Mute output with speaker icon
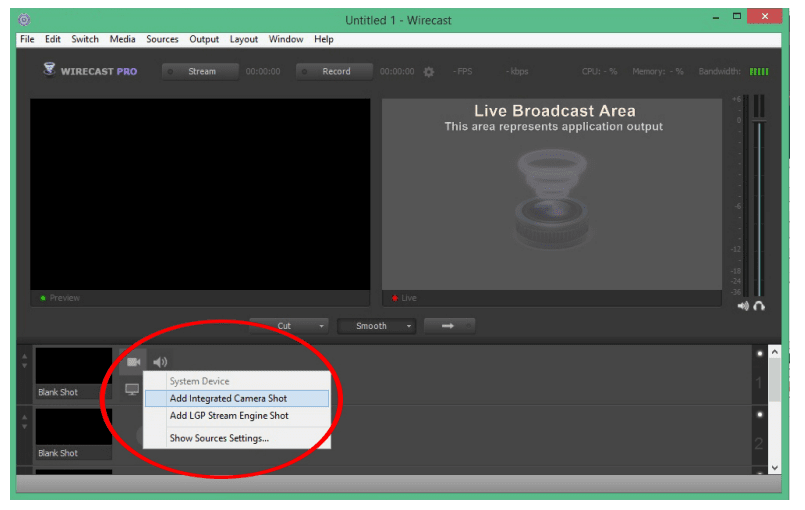805x510 pixels. coord(743,306)
